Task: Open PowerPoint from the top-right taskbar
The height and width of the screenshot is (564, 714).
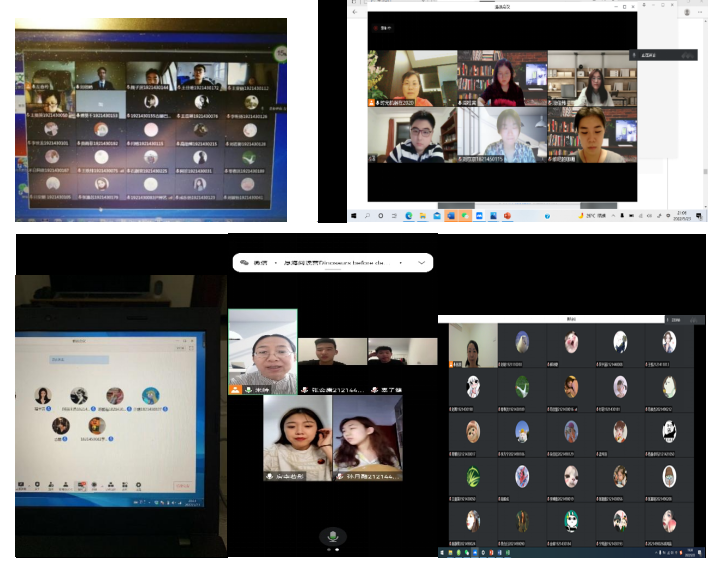Action: (x=507, y=215)
